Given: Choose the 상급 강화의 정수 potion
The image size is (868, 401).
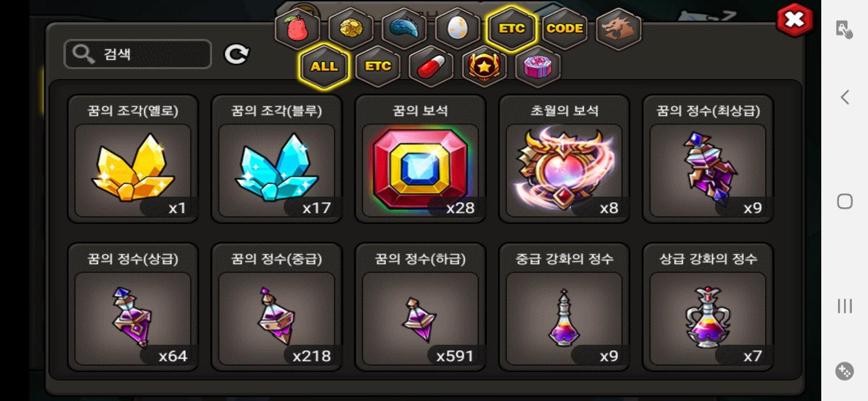Looking at the screenshot, I should click(x=708, y=307).
